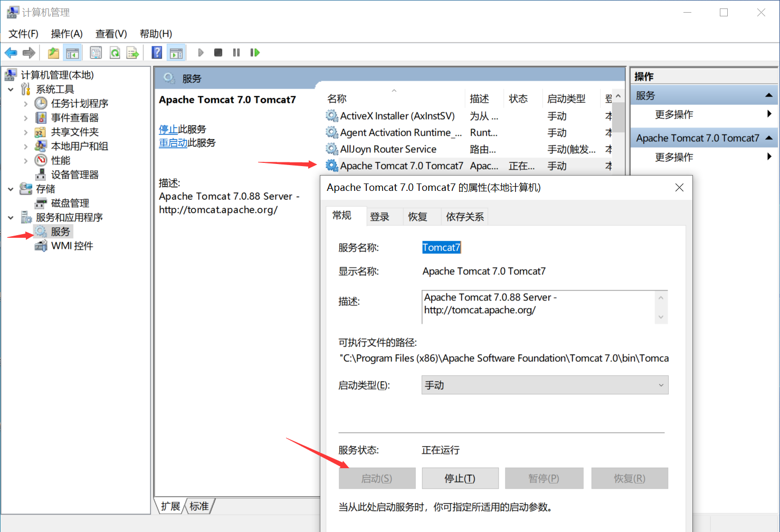Expand the 共享文件夹 node
The image size is (780, 532).
pyautogui.click(x=26, y=132)
